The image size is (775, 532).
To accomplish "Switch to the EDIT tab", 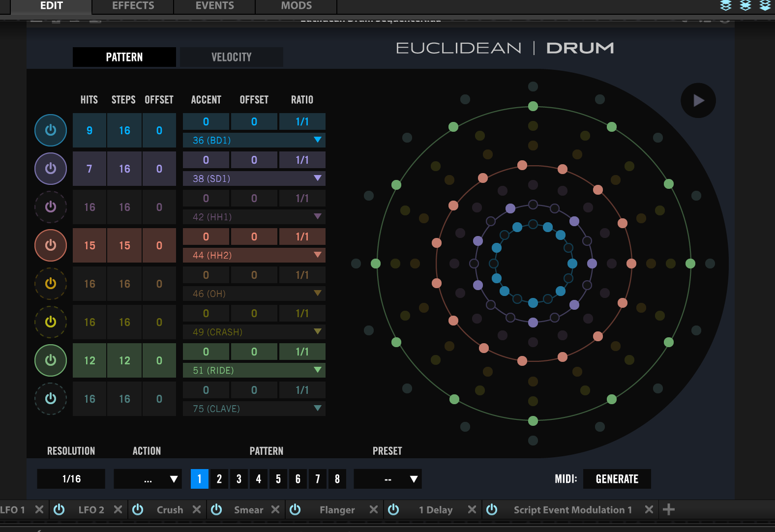I will [51, 6].
